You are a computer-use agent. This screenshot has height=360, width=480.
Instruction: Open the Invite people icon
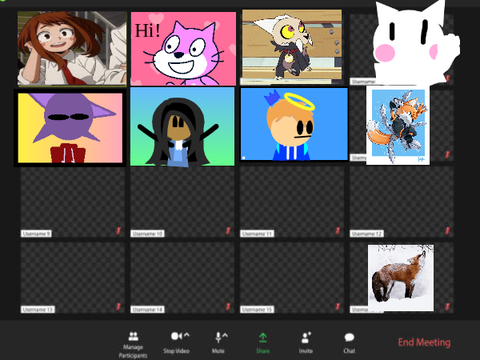point(306,337)
